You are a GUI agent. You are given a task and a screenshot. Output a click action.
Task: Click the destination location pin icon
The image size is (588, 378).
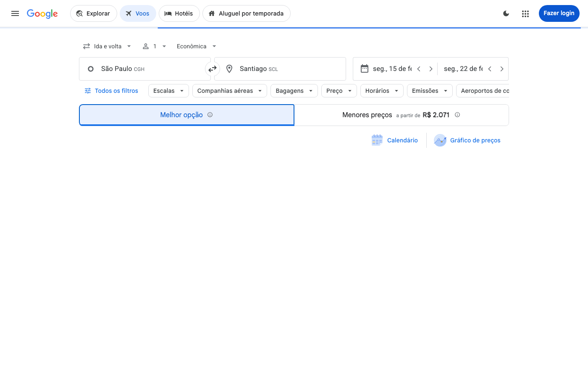coord(229,69)
